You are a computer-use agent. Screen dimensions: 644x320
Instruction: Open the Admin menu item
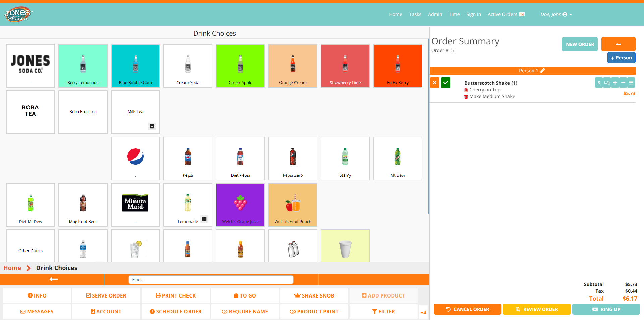(x=435, y=14)
